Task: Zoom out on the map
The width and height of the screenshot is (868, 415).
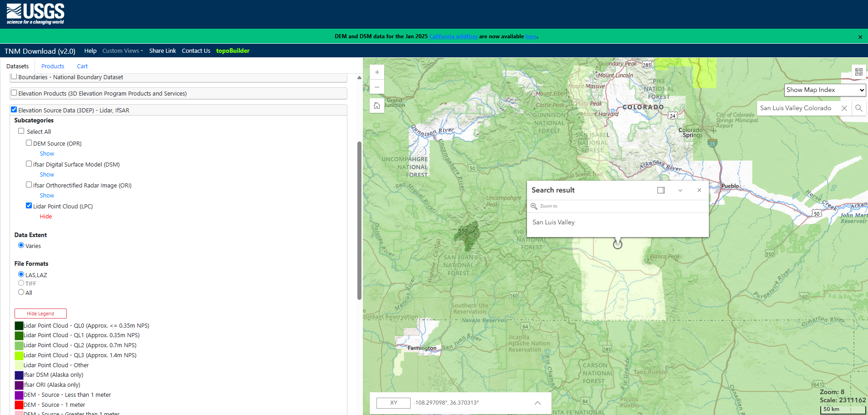Action: coord(377,87)
